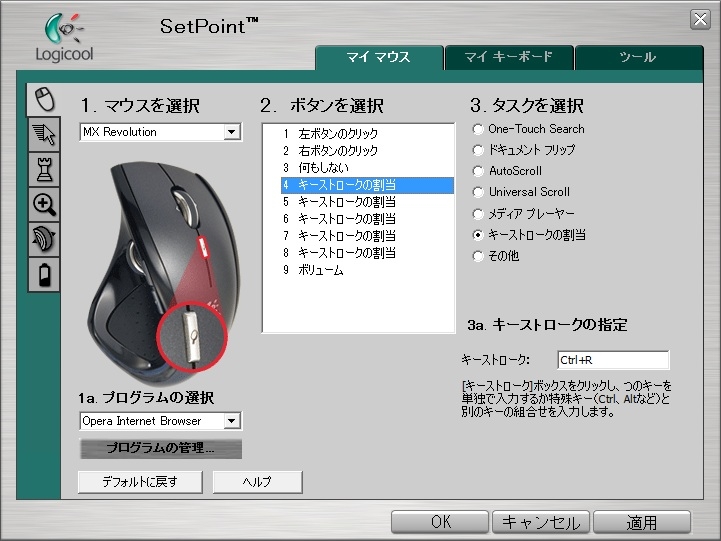Click プログラムの管理 button

coord(161,448)
